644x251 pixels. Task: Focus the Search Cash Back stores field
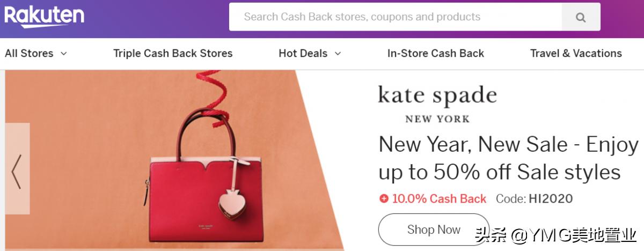point(396,17)
